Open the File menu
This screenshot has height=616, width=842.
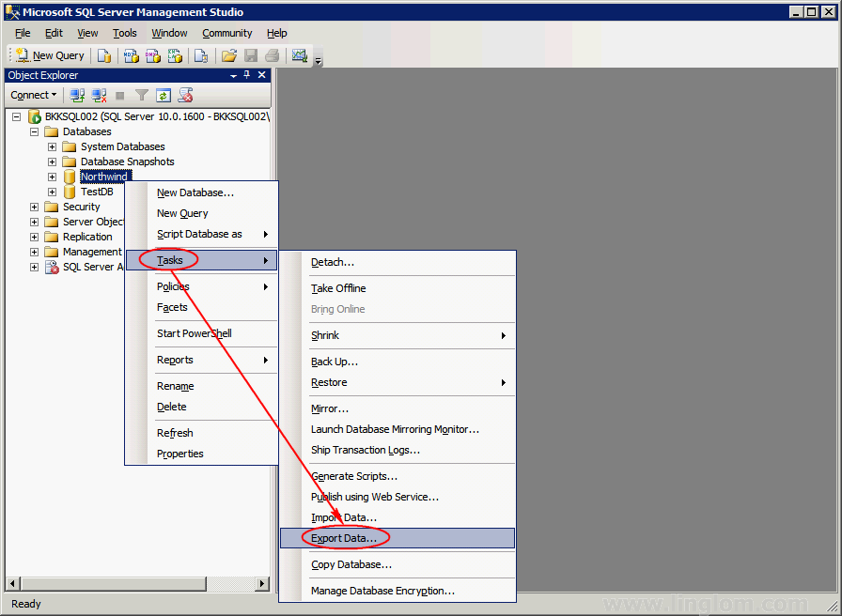click(x=23, y=33)
